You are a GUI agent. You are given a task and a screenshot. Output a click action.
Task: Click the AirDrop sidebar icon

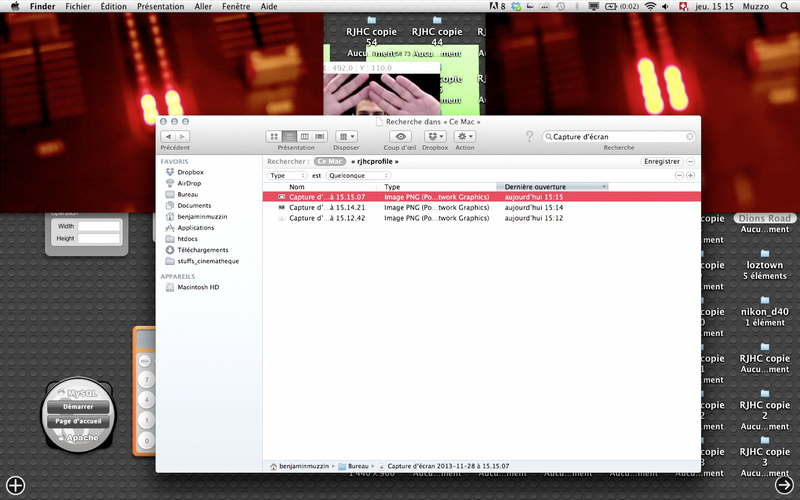click(x=170, y=184)
